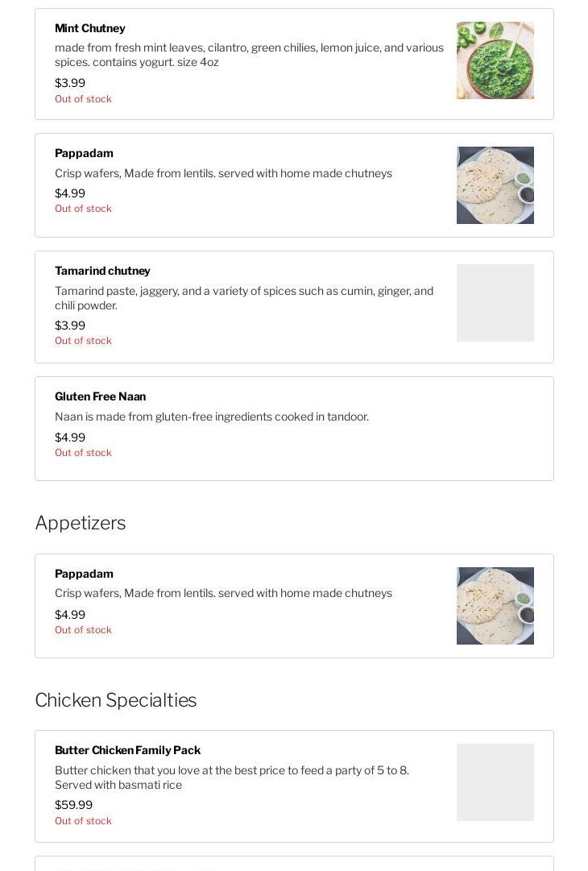Select the Gluten Free Naan title
This screenshot has width=588, height=871.
tap(100, 396)
